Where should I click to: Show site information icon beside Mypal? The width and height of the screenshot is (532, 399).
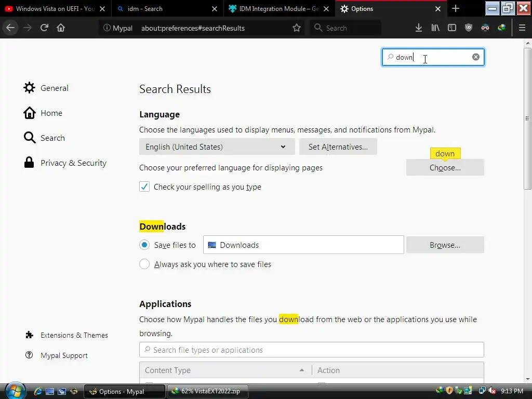[107, 28]
